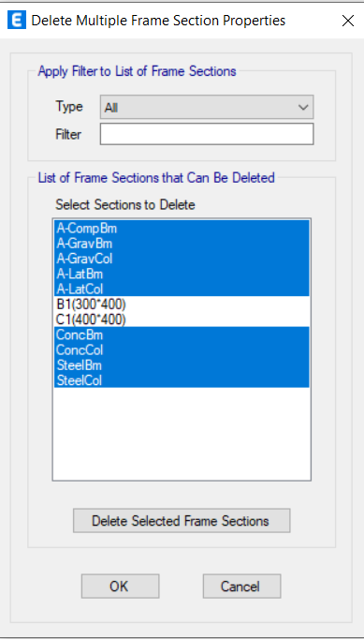Select ConcCol in the list

click(x=182, y=349)
